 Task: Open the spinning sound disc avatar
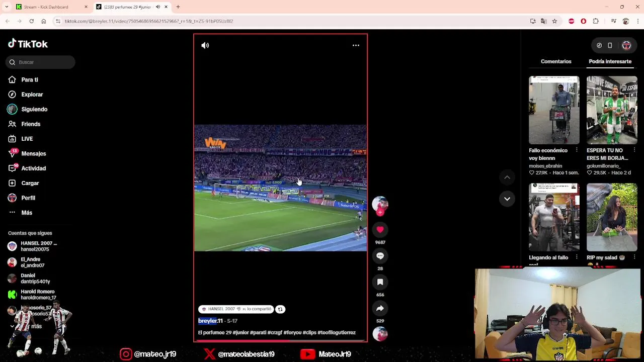380,334
